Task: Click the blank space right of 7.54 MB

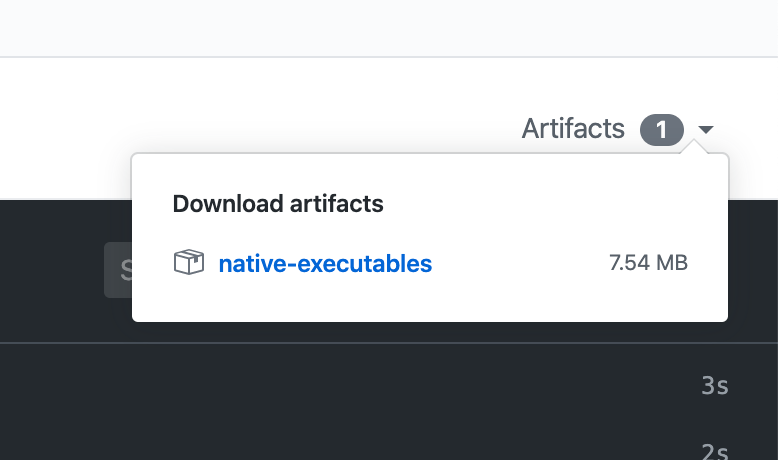Action: coord(708,264)
